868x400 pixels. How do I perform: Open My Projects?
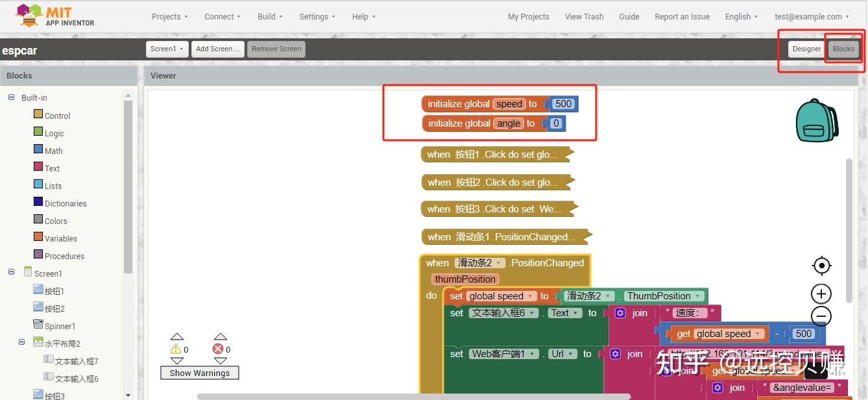pos(528,16)
